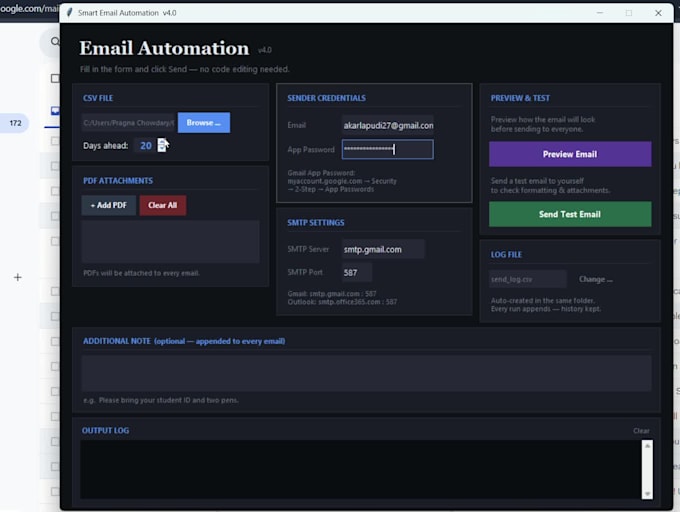
Task: Focus the App Password field
Action: (x=387, y=149)
